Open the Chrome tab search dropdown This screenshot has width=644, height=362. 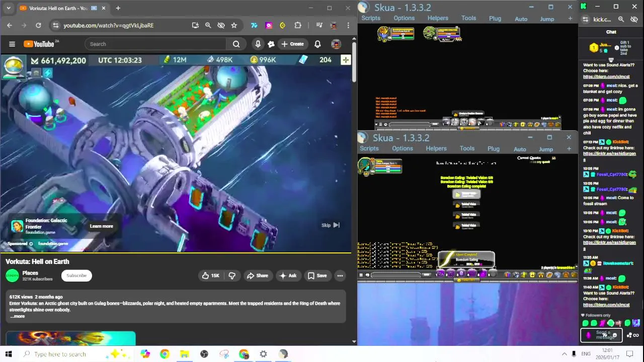(8, 8)
